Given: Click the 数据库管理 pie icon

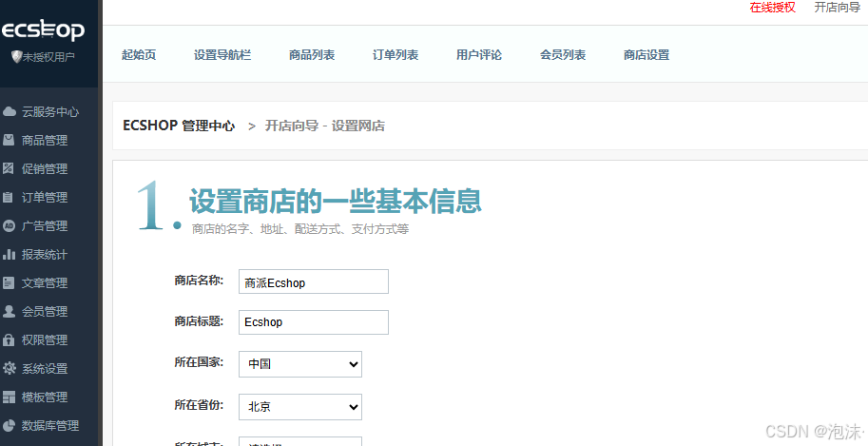Looking at the screenshot, I should point(9,425).
